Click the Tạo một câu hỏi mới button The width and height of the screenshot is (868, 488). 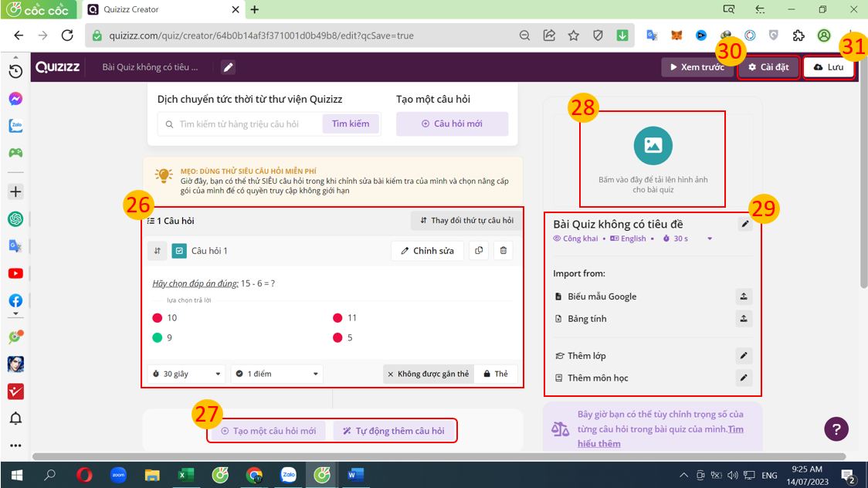click(x=268, y=431)
